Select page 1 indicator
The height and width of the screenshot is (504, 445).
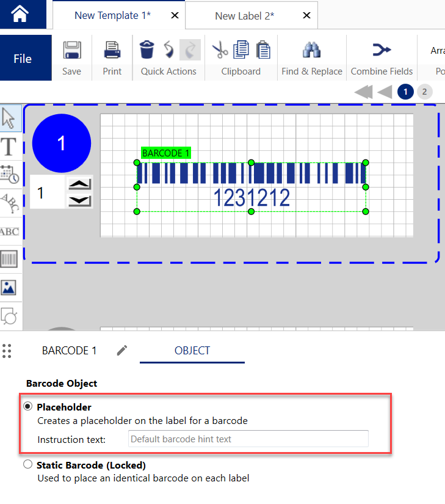pos(405,92)
